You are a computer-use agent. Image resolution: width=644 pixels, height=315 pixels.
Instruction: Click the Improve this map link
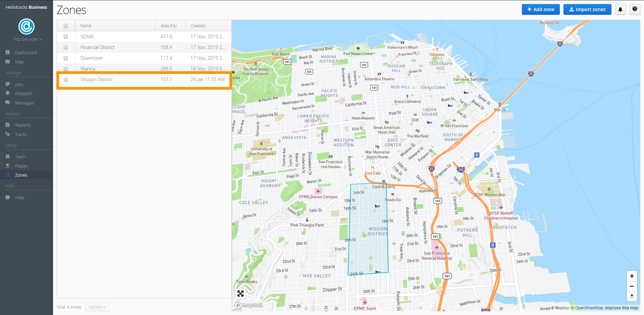click(622, 308)
